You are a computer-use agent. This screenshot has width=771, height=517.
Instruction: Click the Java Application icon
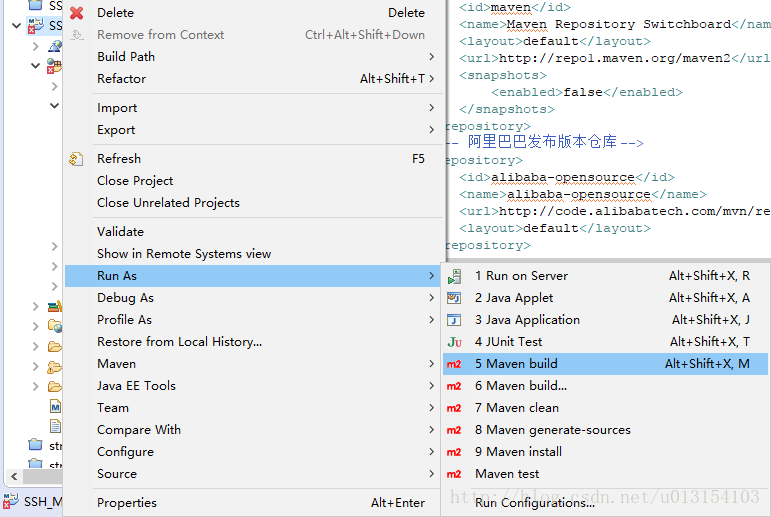tap(454, 320)
